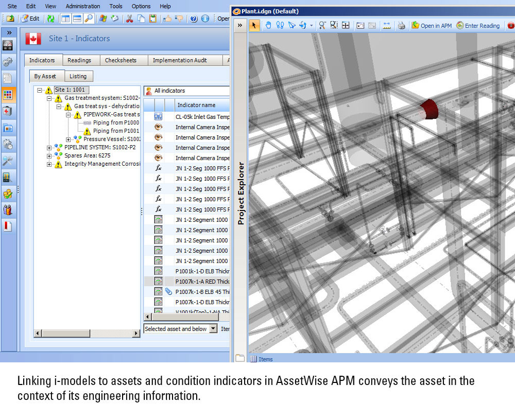Image resolution: width=515 pixels, height=420 pixels.
Task: Open the Tools menu
Action: click(x=115, y=6)
